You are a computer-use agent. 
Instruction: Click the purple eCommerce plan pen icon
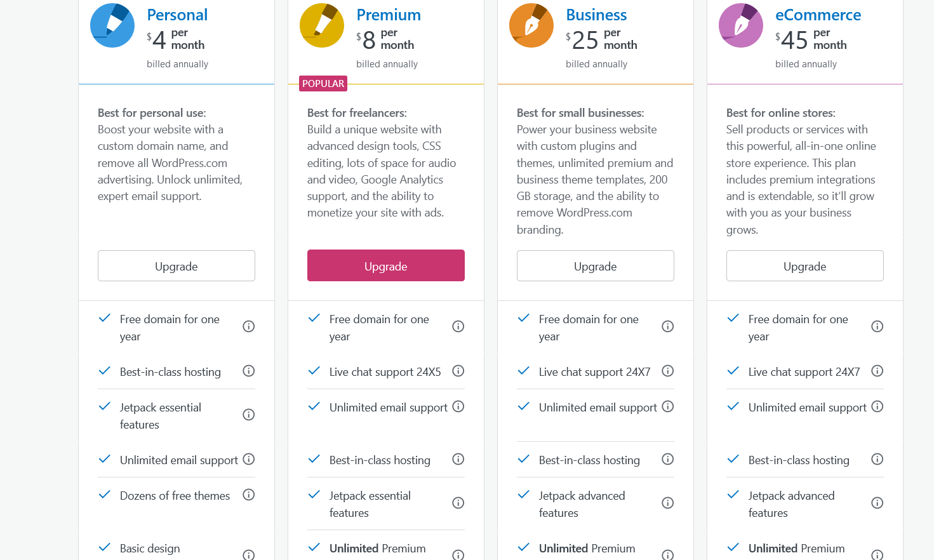pyautogui.click(x=741, y=25)
